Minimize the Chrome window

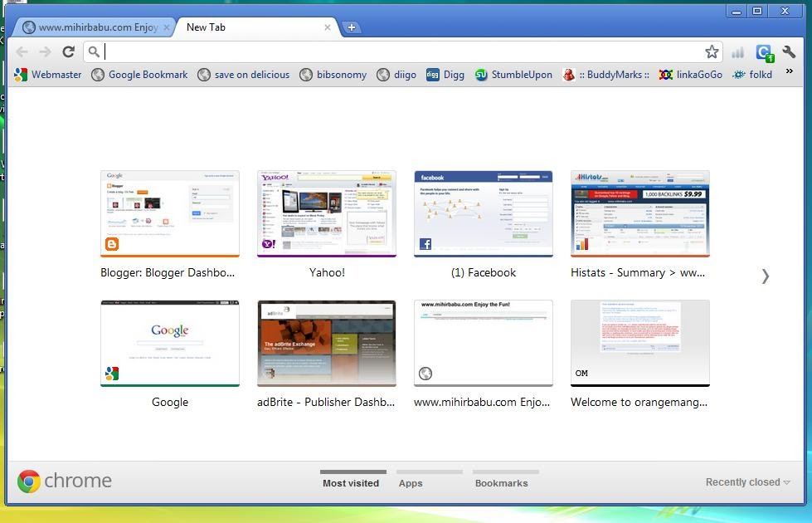coord(737,11)
